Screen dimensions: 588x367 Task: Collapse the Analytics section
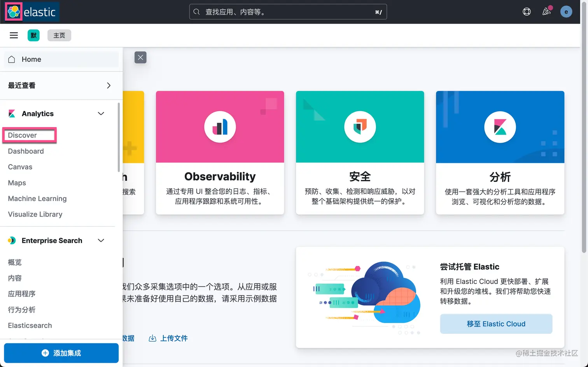tap(101, 114)
